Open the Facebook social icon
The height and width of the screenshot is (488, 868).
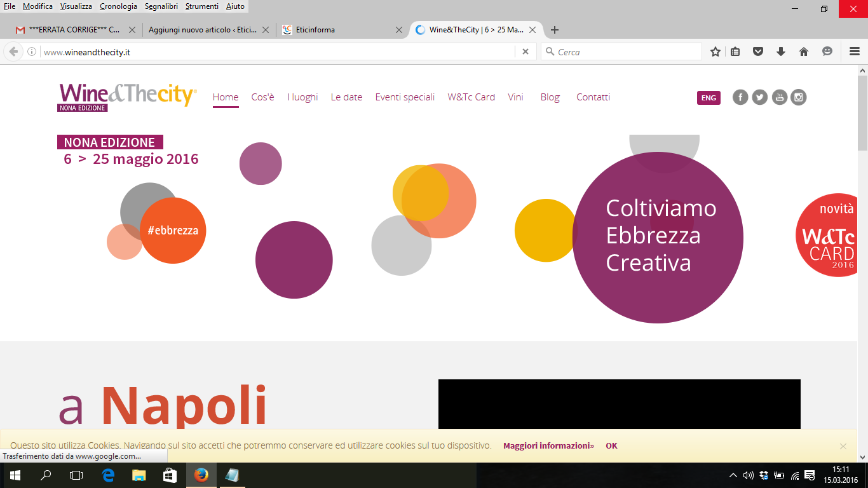tap(740, 97)
